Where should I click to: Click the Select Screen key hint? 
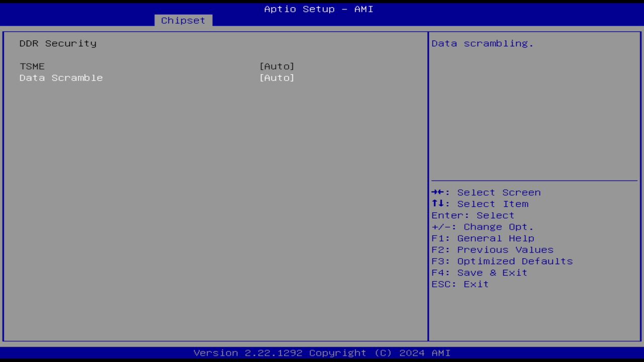(486, 193)
